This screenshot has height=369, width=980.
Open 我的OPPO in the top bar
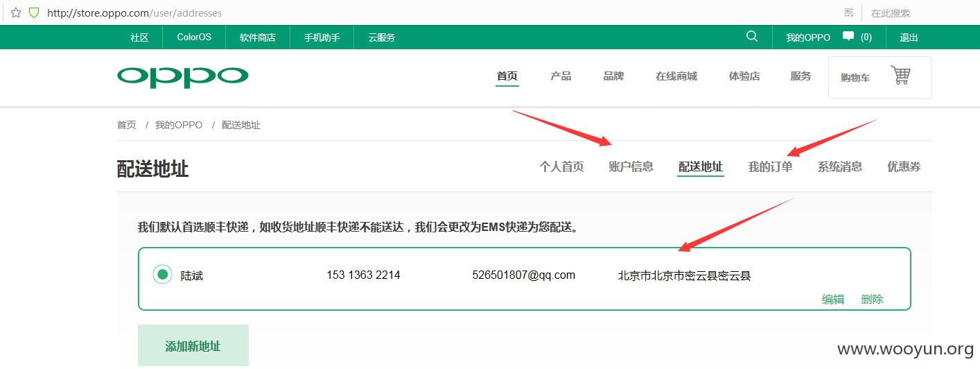[x=808, y=37]
